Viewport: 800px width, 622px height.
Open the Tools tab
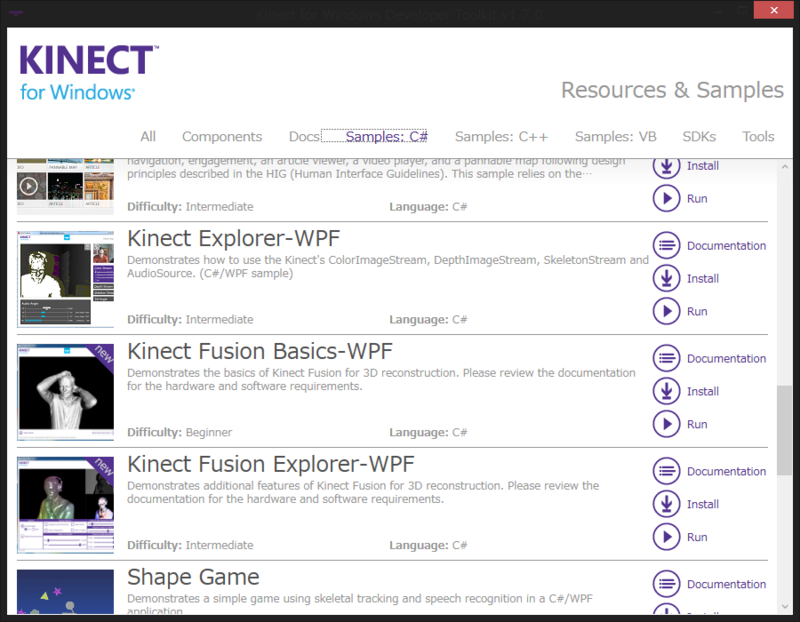pyautogui.click(x=758, y=137)
